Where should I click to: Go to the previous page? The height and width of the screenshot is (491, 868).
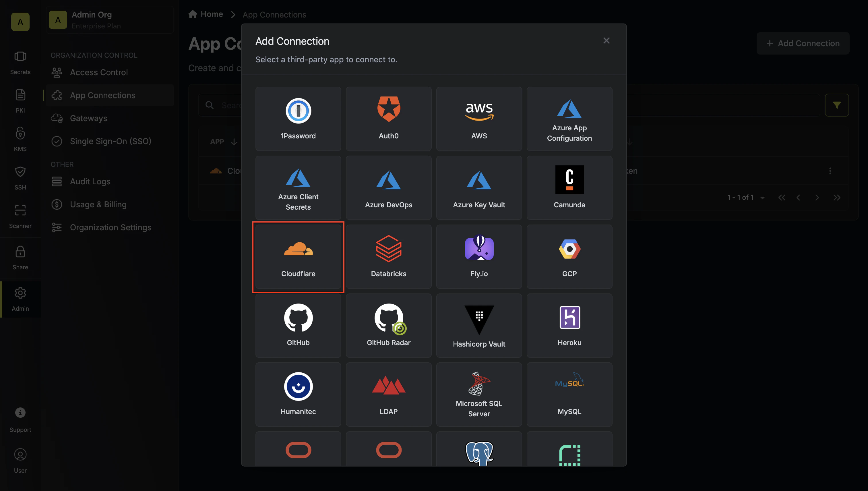[798, 198]
